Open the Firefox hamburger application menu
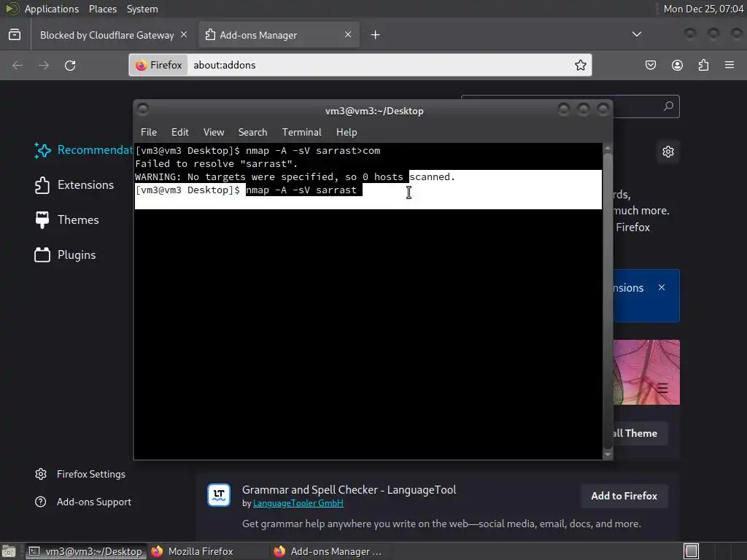Screen dimensions: 747x560 tap(729, 65)
